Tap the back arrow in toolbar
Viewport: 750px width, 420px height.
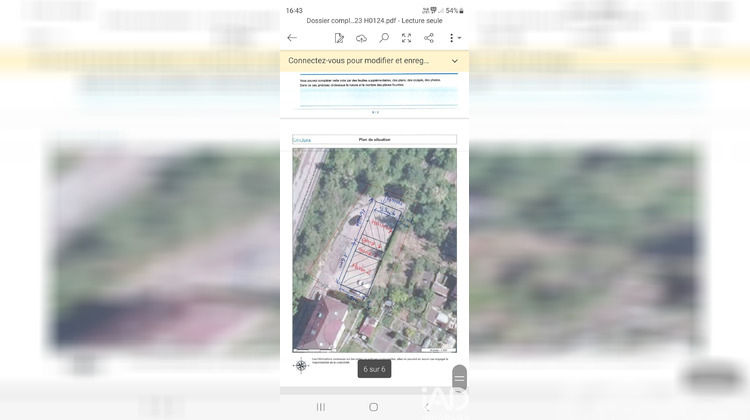[292, 38]
